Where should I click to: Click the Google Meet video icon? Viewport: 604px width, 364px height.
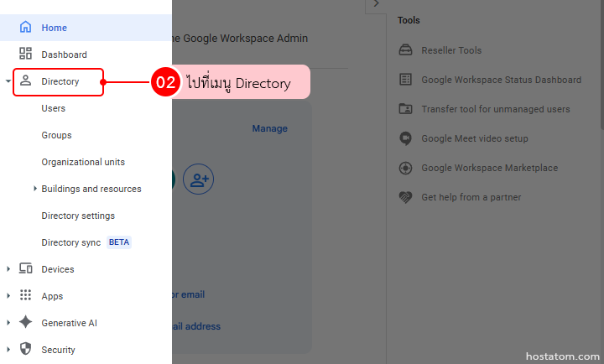[405, 138]
